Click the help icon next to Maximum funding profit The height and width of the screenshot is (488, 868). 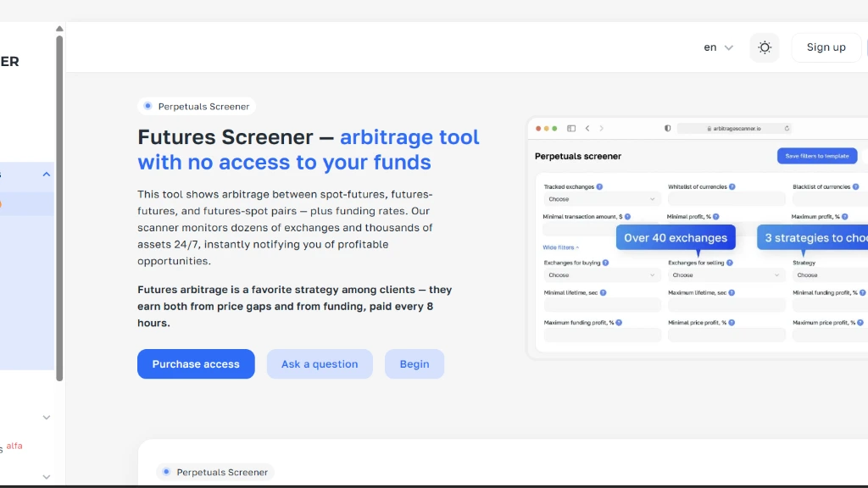tap(619, 323)
